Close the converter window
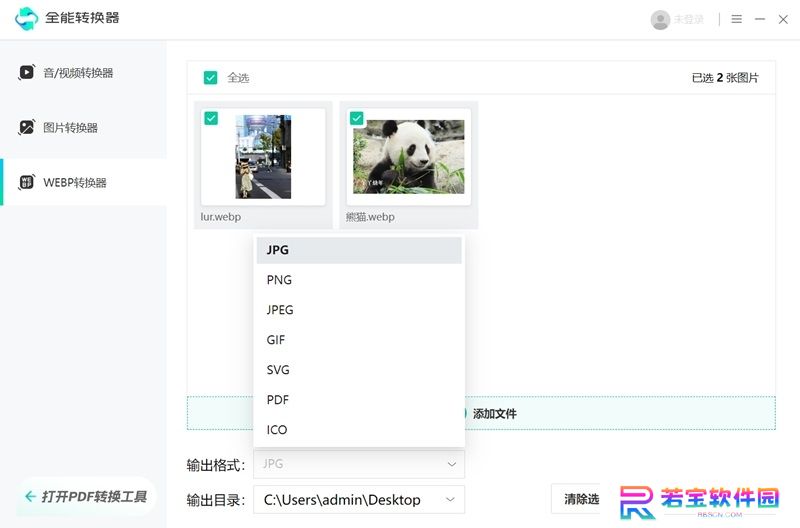This screenshot has height=528, width=800. pyautogui.click(x=783, y=19)
